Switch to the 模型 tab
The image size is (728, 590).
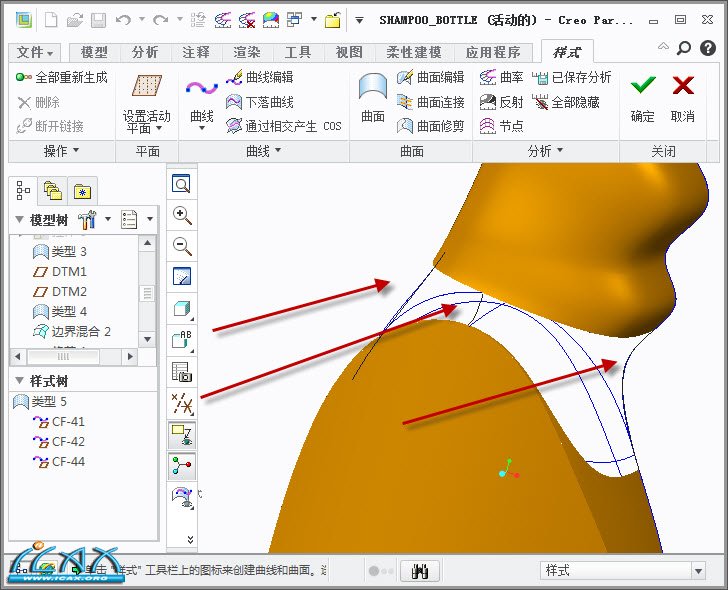(x=94, y=52)
